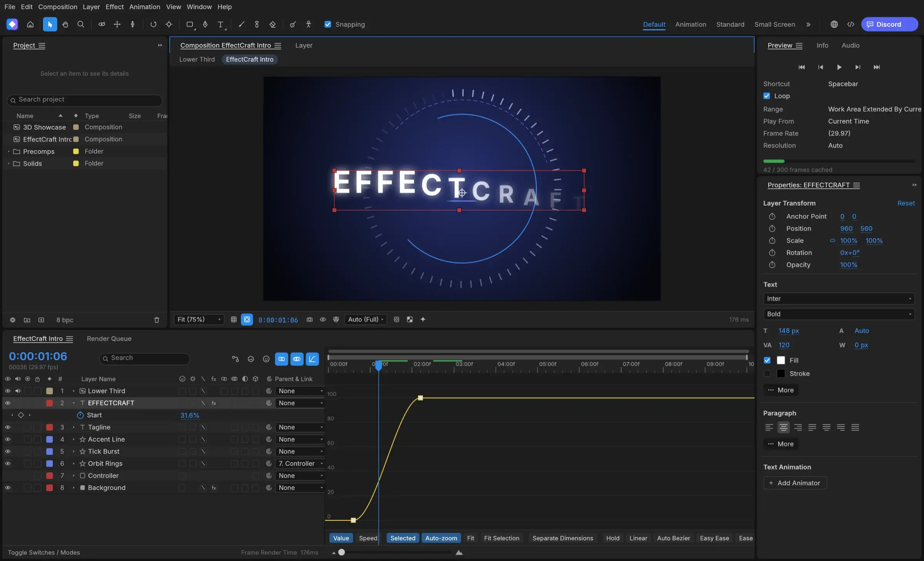Screen dimensions: 924x561
Task: Select the Type text tool
Action: [221, 24]
